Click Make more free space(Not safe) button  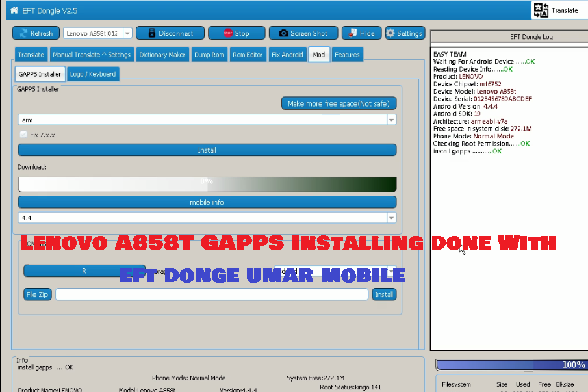click(339, 103)
